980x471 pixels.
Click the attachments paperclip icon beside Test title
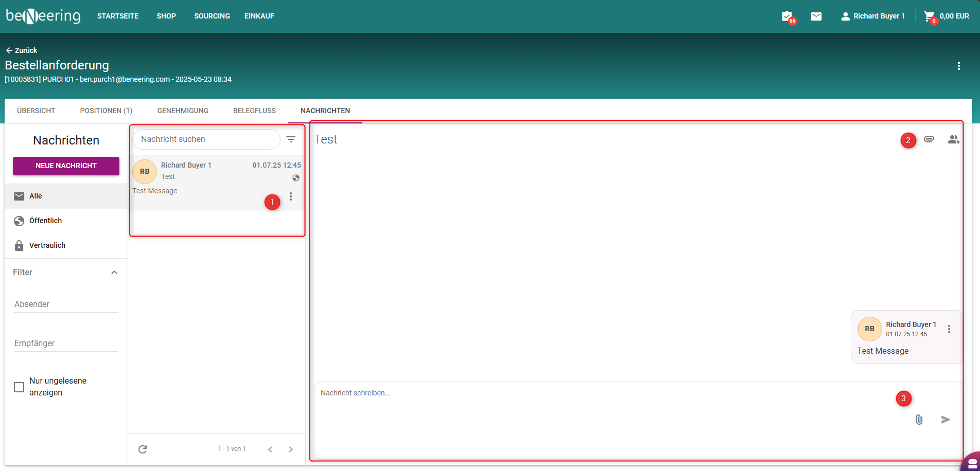(x=929, y=139)
